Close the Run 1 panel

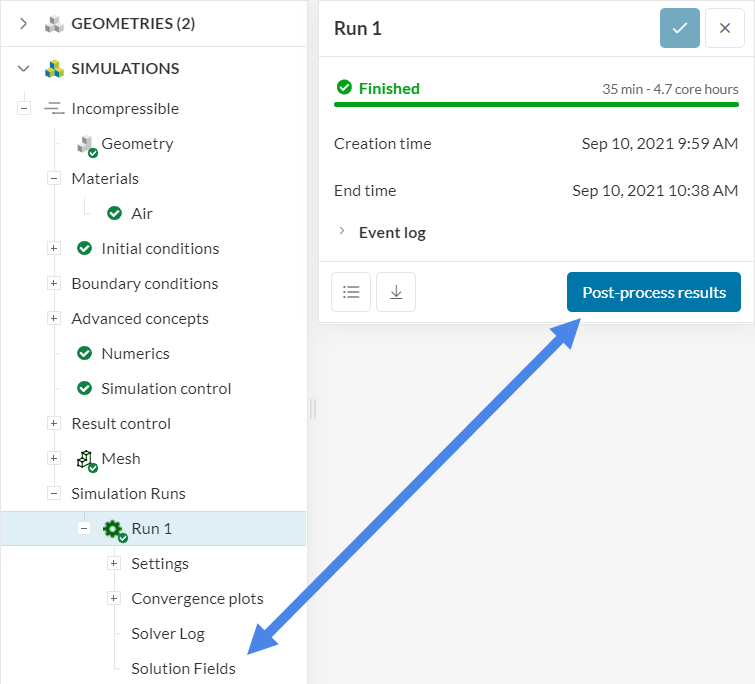pos(725,28)
